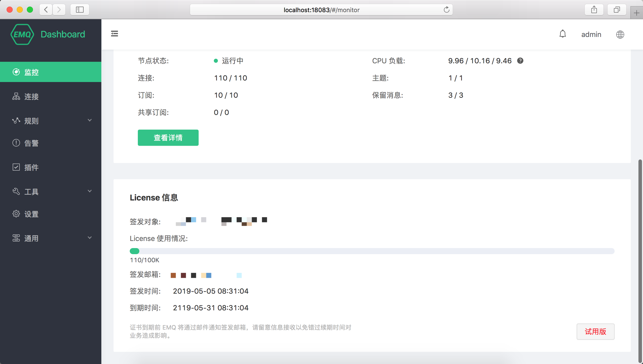Click the certificate expiry notice paragraph
Image resolution: width=643 pixels, height=364 pixels.
240,331
